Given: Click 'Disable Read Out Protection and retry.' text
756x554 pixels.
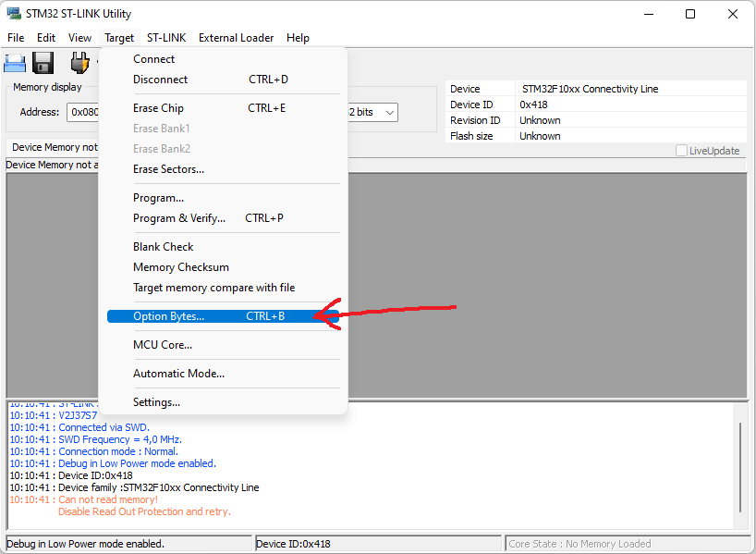Looking at the screenshot, I should [x=144, y=511].
